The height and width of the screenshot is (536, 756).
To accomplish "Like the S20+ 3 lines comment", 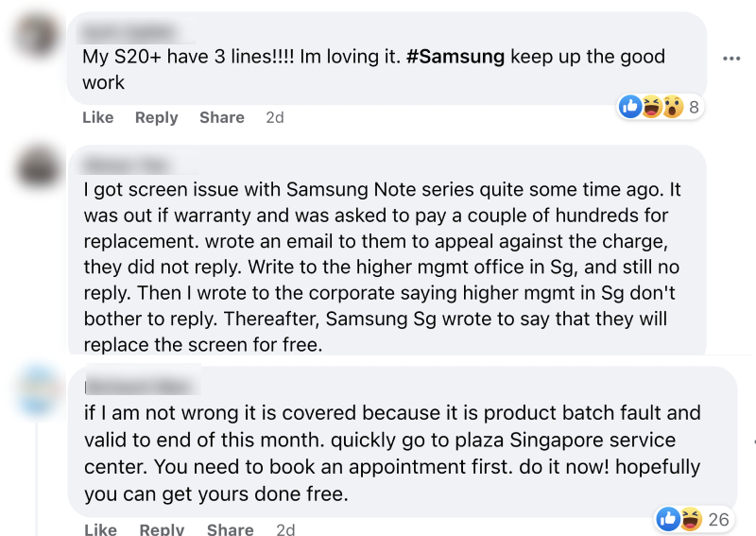I will click(x=98, y=117).
